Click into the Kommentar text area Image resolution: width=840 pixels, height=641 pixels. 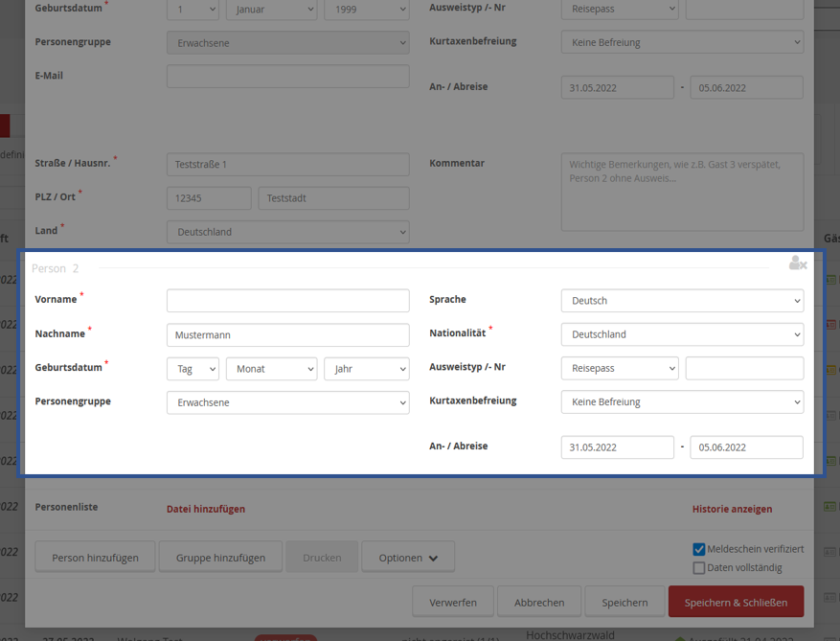681,192
